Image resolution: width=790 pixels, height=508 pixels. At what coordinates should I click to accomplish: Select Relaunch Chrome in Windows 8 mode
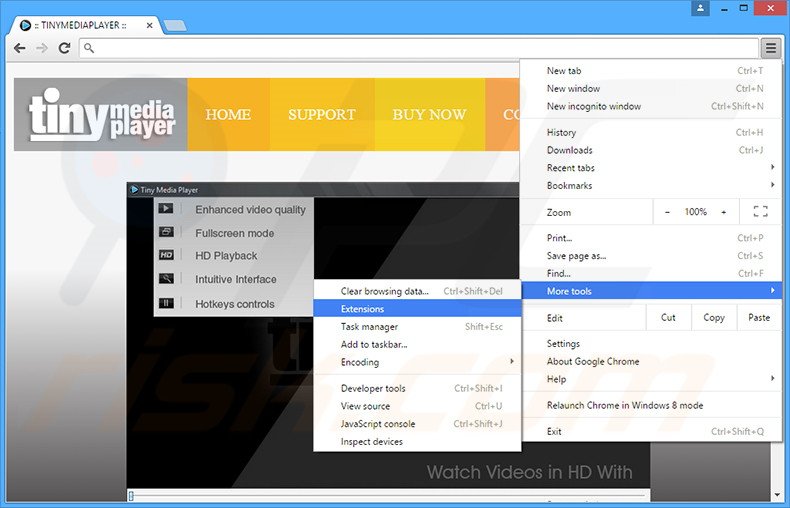click(x=651, y=405)
